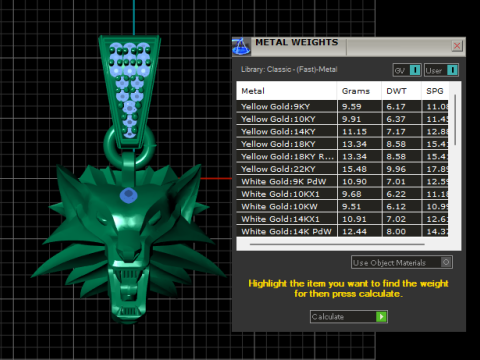Click the 11.15 grams value
This screenshot has height=360, width=480.
(354, 132)
